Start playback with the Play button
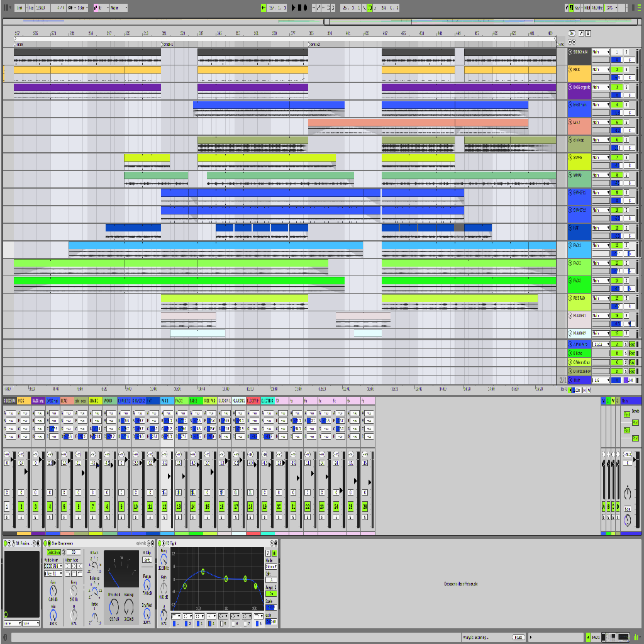This screenshot has width=644, height=644. click(293, 8)
